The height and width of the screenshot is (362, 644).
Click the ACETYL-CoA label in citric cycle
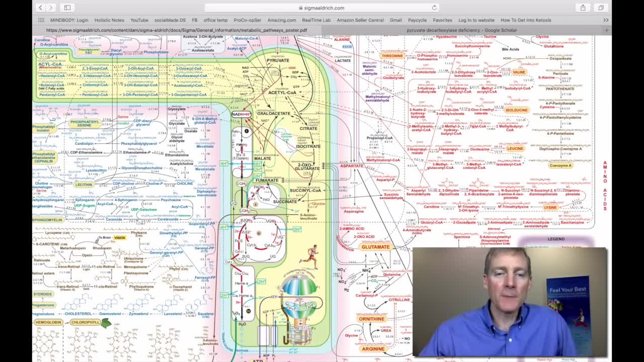(282, 93)
